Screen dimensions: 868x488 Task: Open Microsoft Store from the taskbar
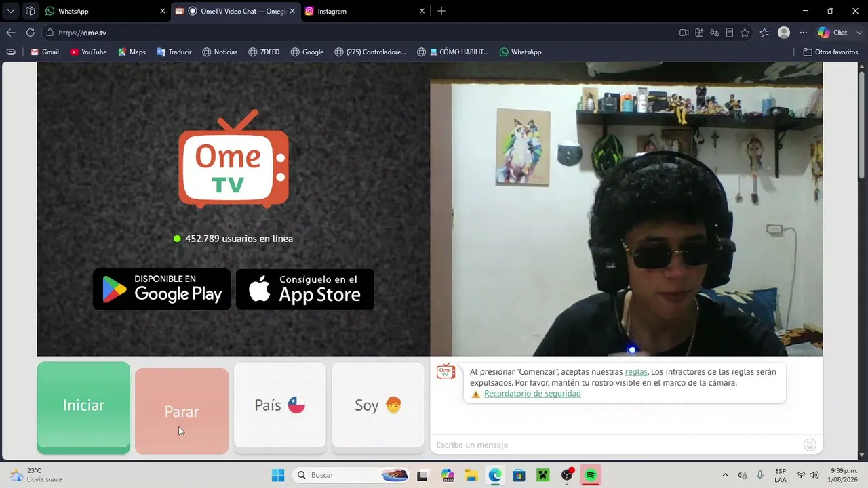click(519, 475)
